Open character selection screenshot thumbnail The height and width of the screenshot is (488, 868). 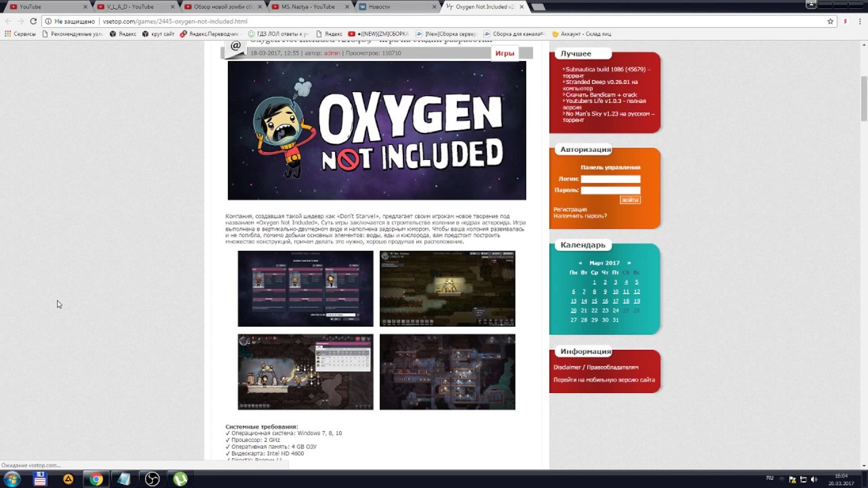pyautogui.click(x=305, y=289)
